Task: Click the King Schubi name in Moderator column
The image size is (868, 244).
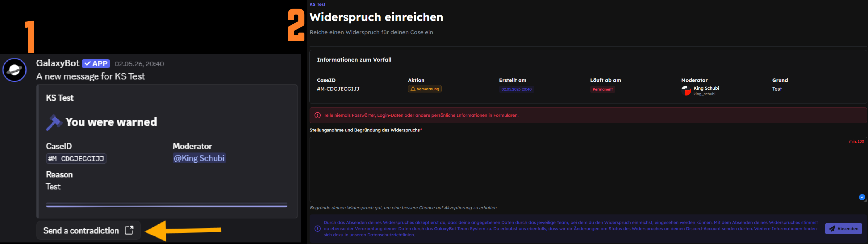Action: coord(706,88)
